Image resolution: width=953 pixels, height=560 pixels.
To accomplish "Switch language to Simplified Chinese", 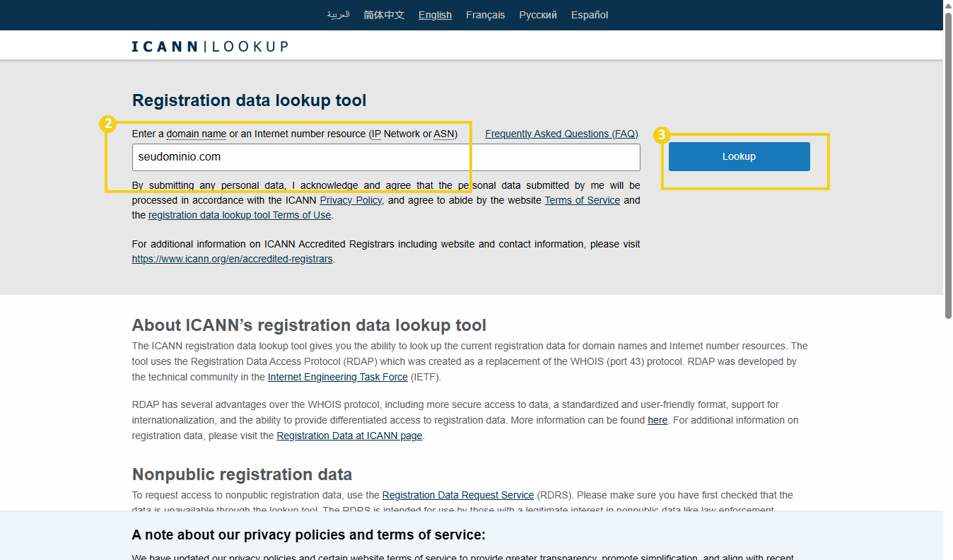I will point(384,15).
